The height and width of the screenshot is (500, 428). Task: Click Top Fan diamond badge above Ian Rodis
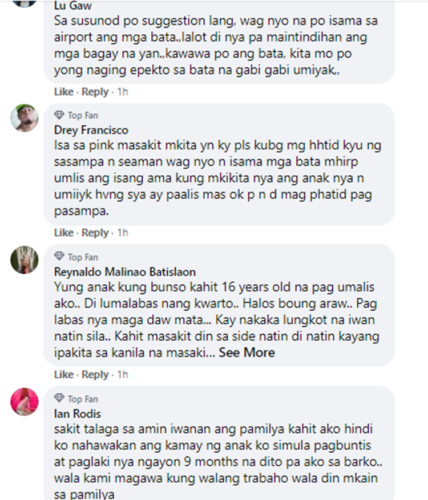(59, 398)
